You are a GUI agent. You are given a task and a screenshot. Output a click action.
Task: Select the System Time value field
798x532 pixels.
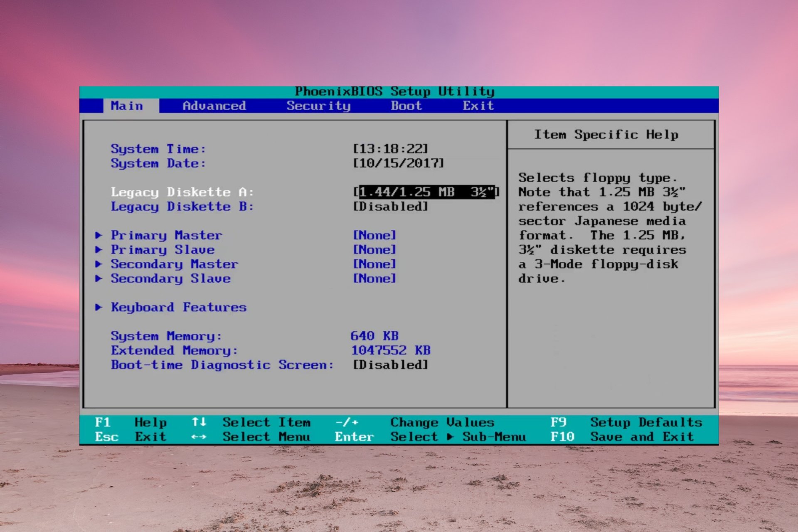390,149
